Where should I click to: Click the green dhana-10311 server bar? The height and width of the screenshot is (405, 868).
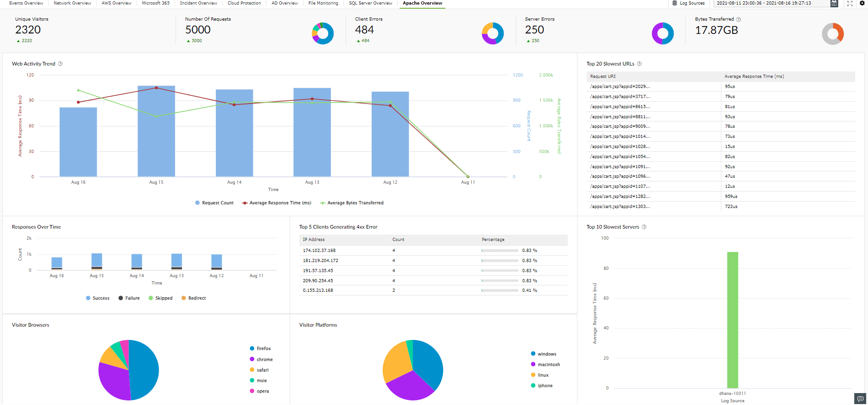click(x=732, y=320)
